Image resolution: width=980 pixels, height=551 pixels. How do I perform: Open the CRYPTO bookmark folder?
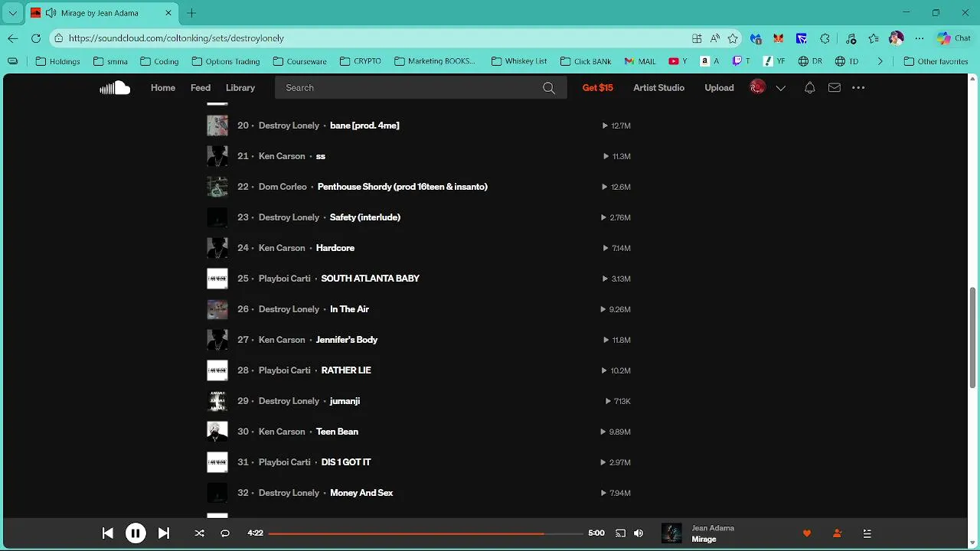tap(360, 61)
